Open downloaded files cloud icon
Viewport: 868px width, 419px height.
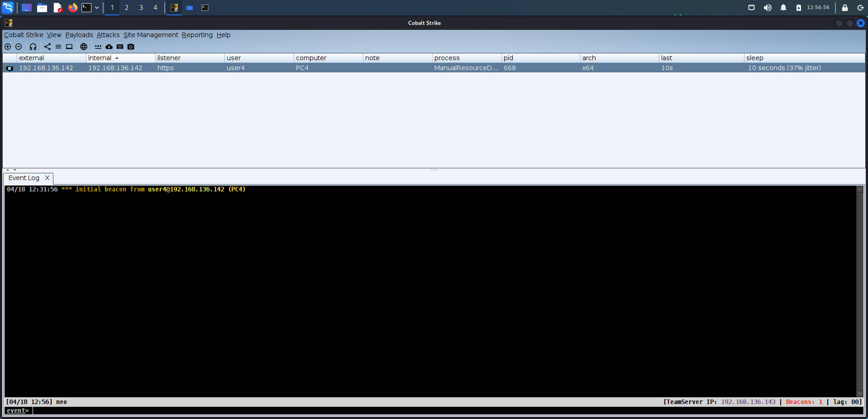[109, 47]
